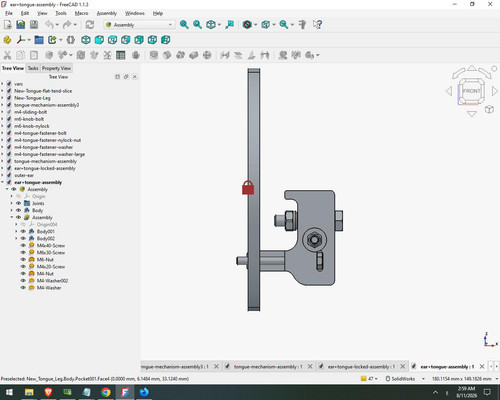The height and width of the screenshot is (400, 500).
Task: Switch to ear+tongue-locked-assembly document tab
Action: pyautogui.click(x=361, y=367)
